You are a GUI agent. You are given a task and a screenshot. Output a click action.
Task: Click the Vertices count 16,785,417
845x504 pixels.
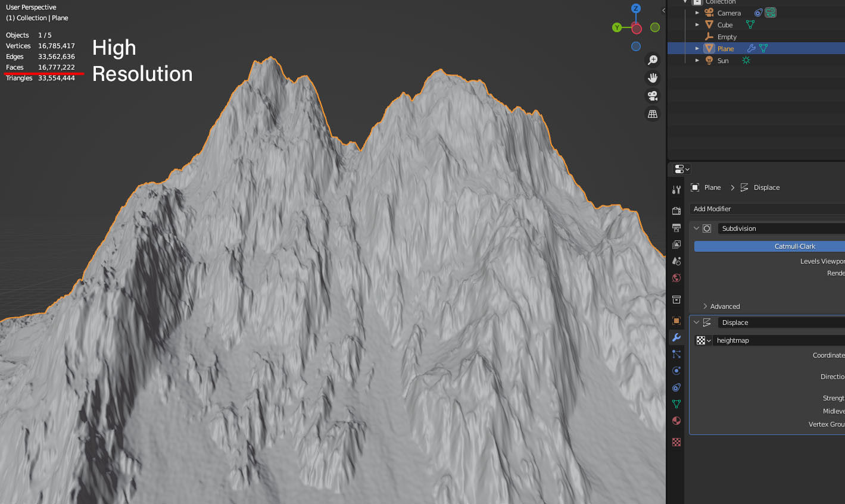click(x=57, y=46)
